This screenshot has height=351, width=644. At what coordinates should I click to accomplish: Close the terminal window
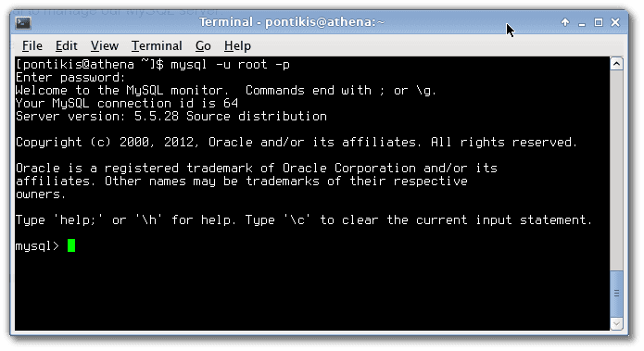(x=615, y=22)
